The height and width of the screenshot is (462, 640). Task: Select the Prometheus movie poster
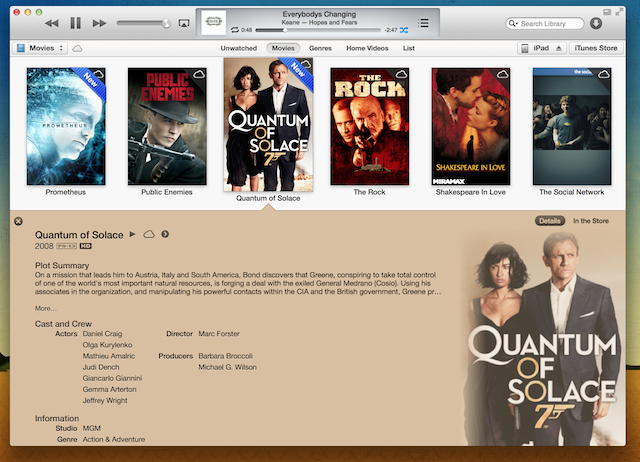click(66, 127)
